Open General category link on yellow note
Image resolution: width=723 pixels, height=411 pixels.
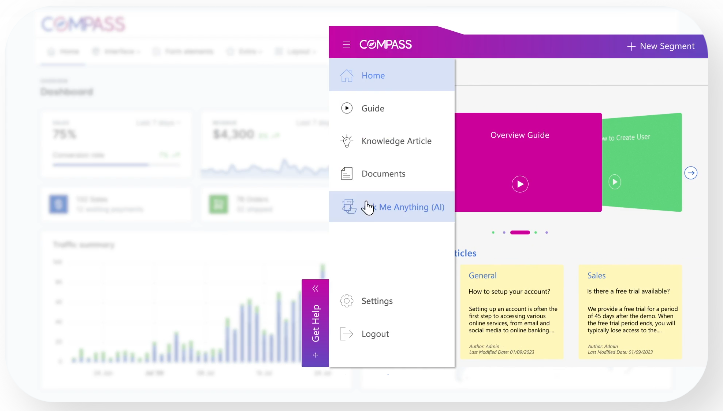(x=482, y=275)
